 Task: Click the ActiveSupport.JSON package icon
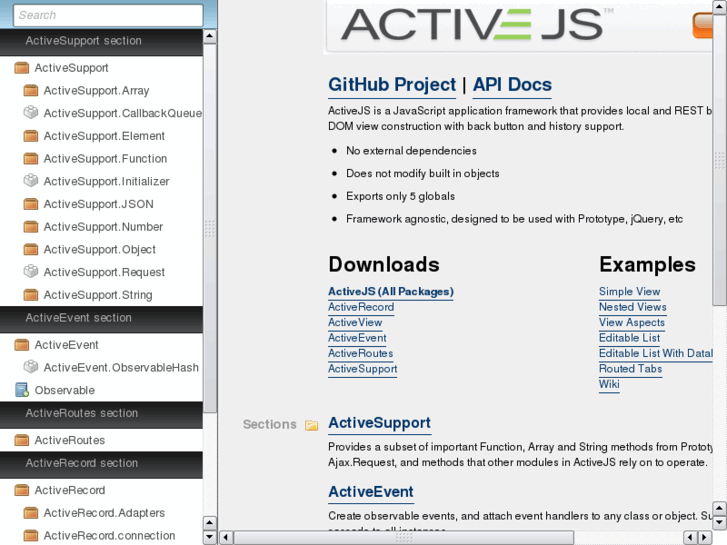[31, 204]
